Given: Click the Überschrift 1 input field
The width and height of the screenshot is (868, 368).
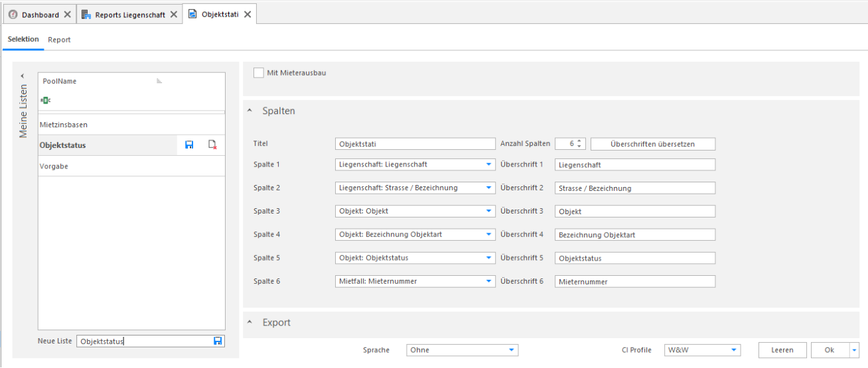Looking at the screenshot, I should click(635, 164).
